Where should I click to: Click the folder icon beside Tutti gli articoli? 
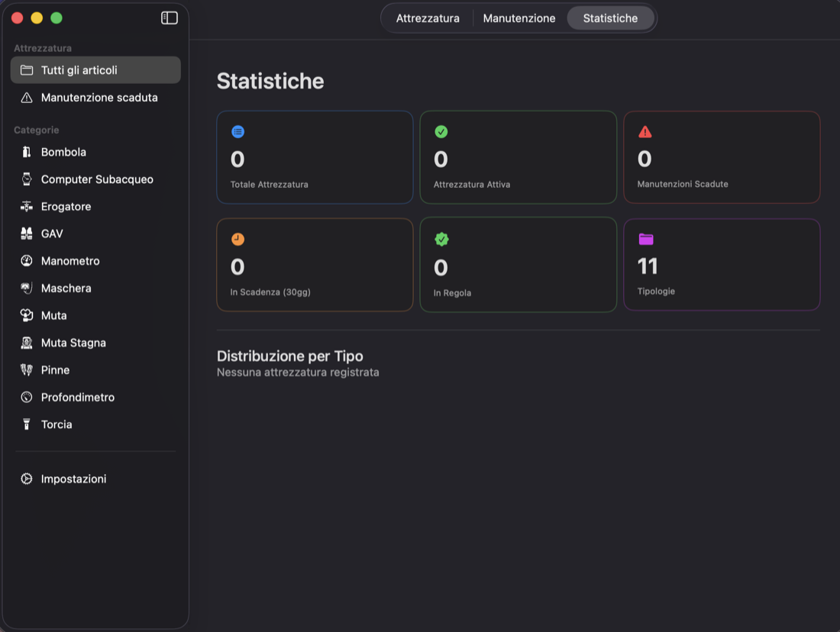pyautogui.click(x=27, y=70)
